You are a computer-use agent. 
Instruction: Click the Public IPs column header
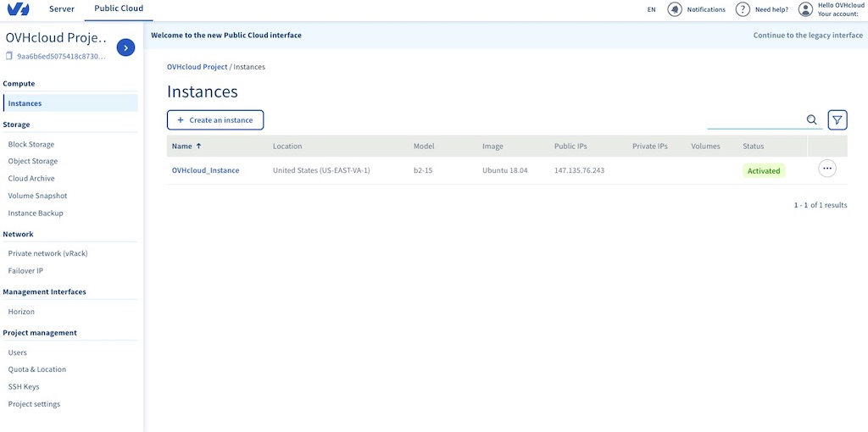click(x=570, y=146)
